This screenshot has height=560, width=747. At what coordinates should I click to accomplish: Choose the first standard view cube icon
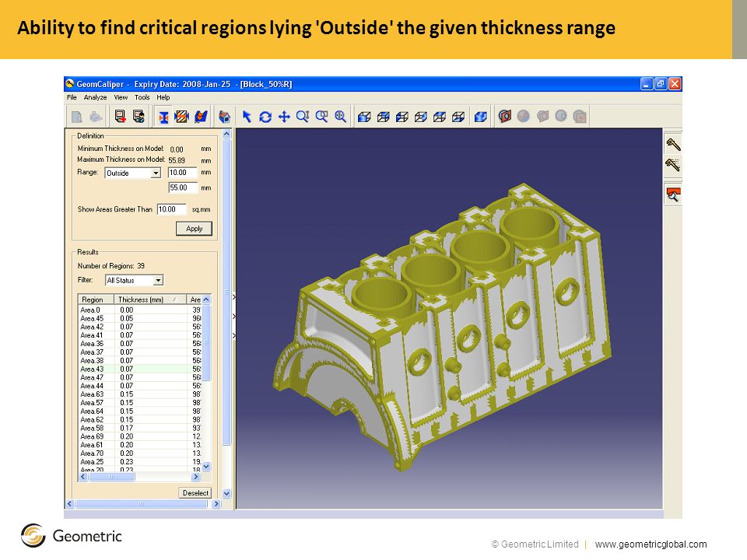tap(364, 117)
